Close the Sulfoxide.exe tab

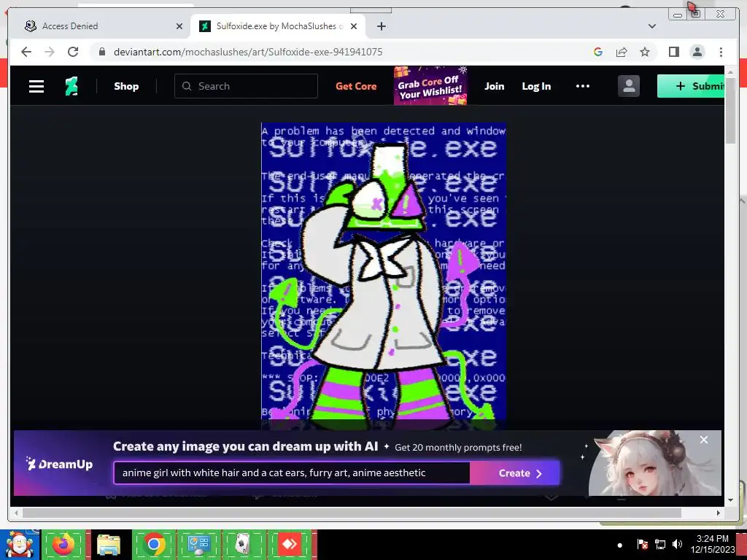click(x=354, y=26)
